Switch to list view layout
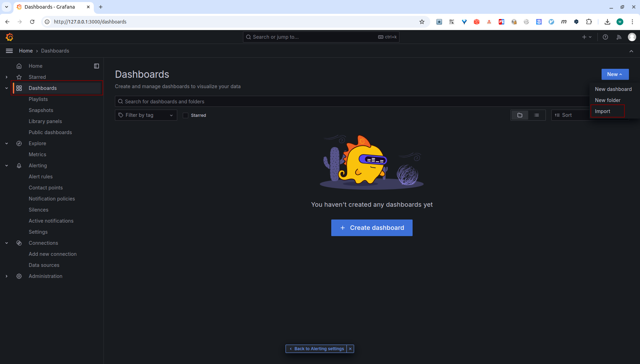The width and height of the screenshot is (640, 364). [x=537, y=115]
